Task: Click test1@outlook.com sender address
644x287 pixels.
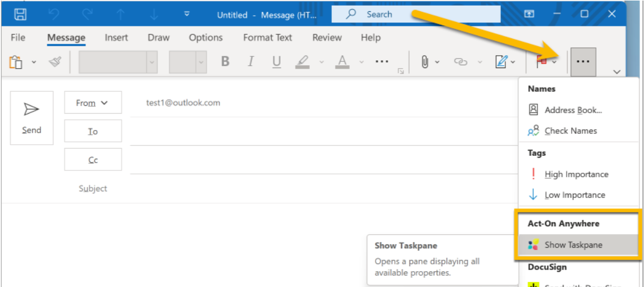Action: pyautogui.click(x=183, y=102)
